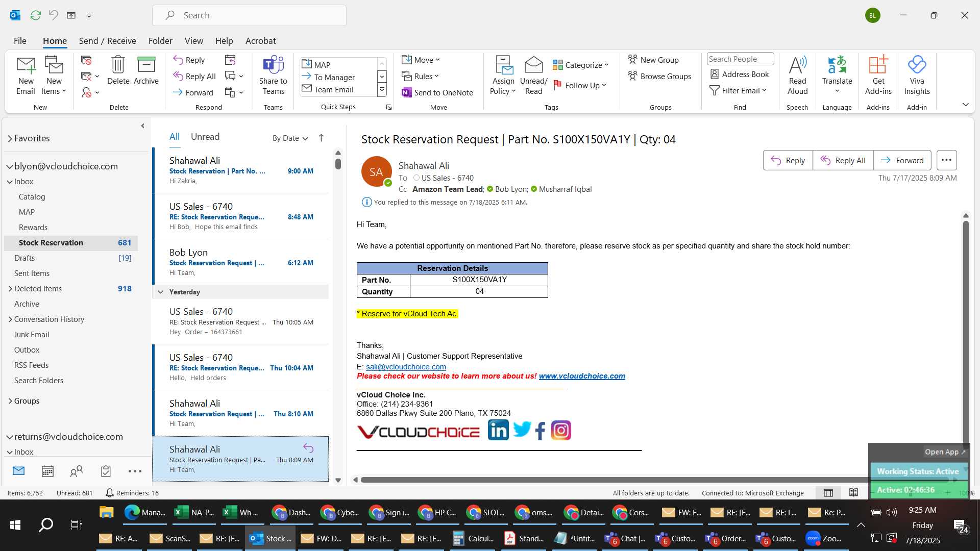This screenshot has width=980, height=551.
Task: Click Search People field
Action: point(740,59)
